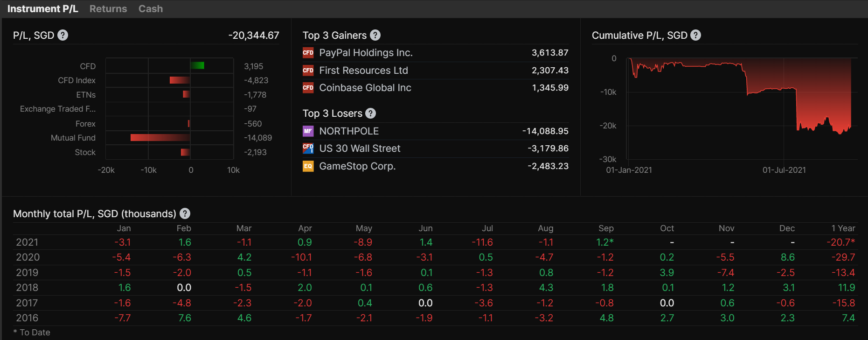Image resolution: width=868 pixels, height=340 pixels.
Task: Click 2018 August value 4.3
Action: click(546, 288)
